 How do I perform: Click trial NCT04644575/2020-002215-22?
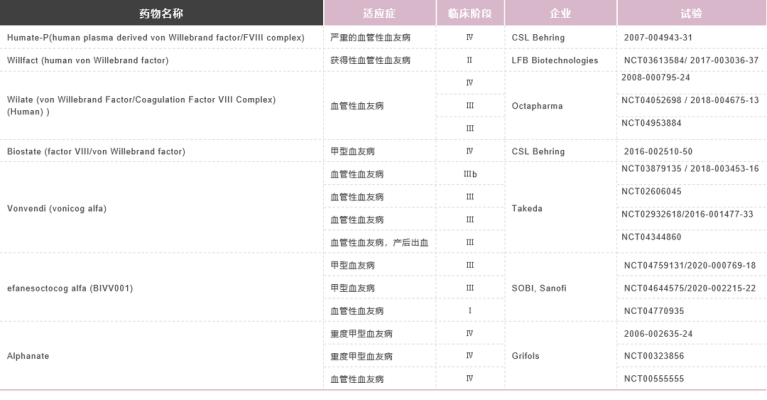tap(690, 288)
